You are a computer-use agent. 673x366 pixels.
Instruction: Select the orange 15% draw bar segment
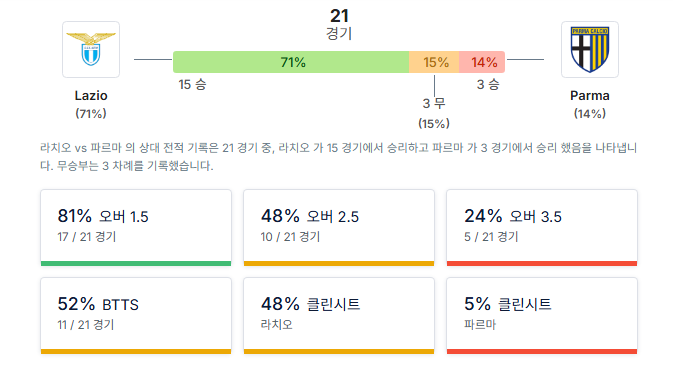434,62
